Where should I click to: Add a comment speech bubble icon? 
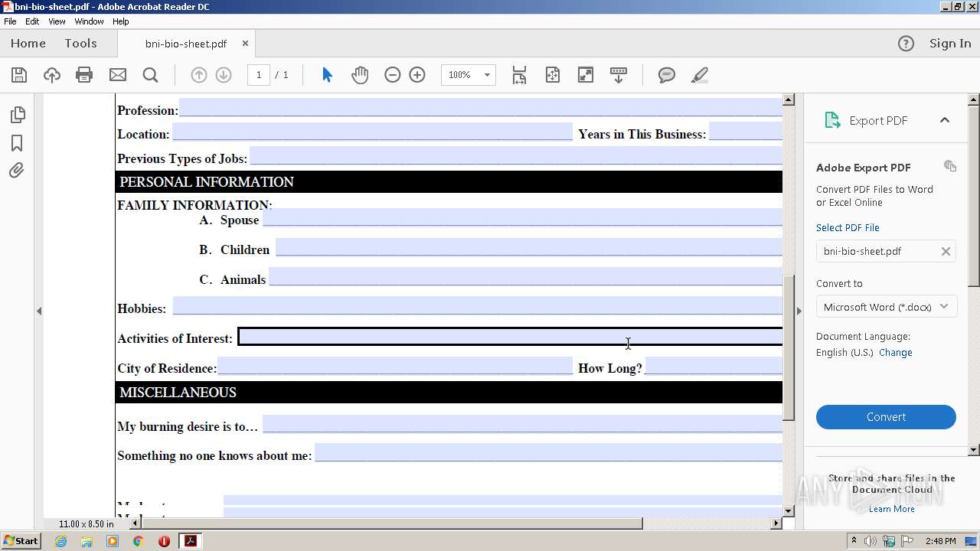tap(667, 75)
